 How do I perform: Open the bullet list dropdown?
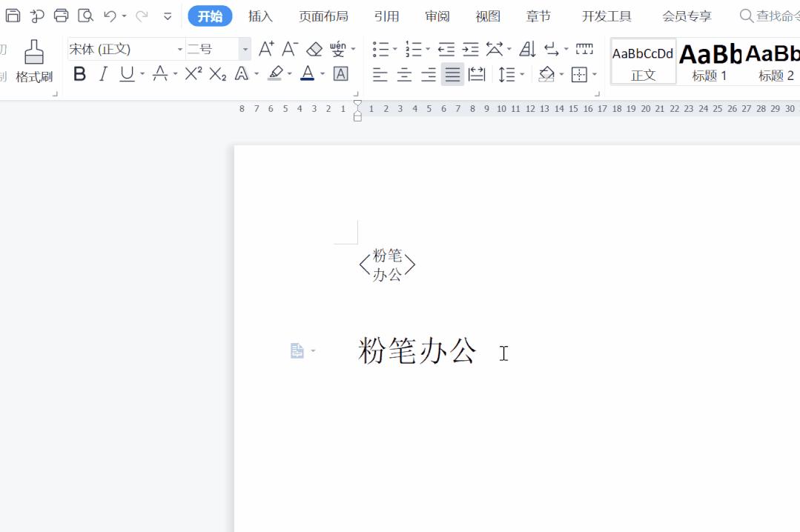pos(394,49)
